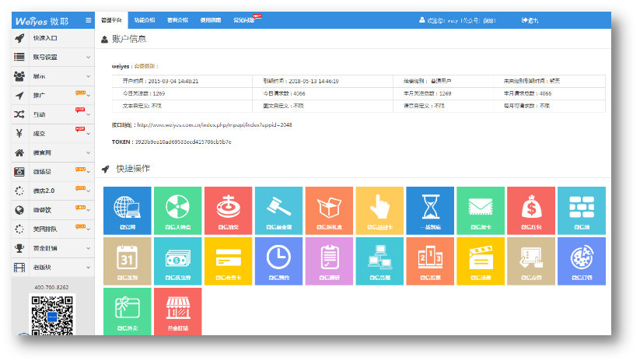The height and width of the screenshot is (364, 640).
Task: Open the green envelope card tile
Action: 481,211
